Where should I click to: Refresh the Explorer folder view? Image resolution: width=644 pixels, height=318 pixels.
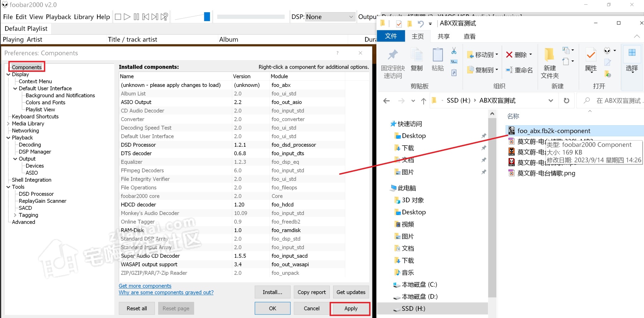pyautogui.click(x=566, y=101)
